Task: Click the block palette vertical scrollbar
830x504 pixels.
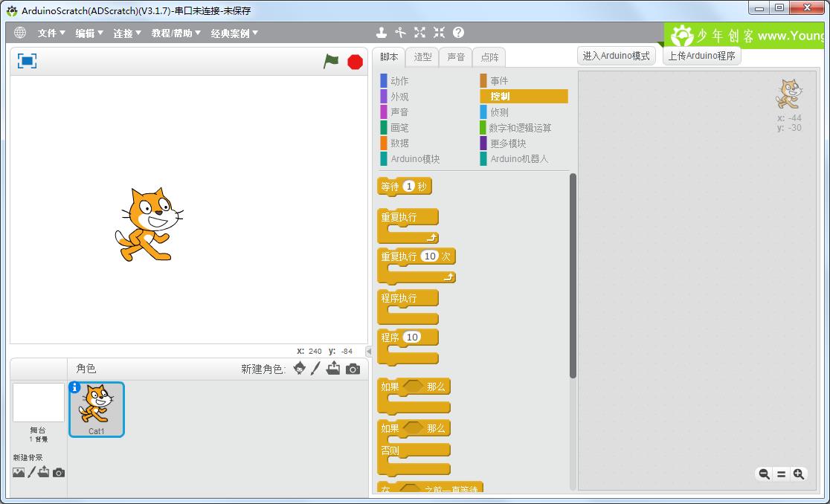Action: click(x=573, y=275)
